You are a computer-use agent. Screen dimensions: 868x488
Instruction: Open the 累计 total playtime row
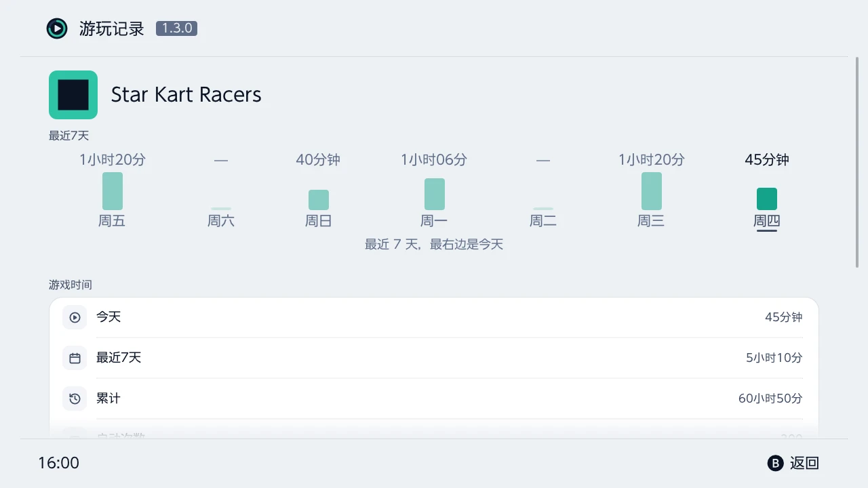[x=434, y=399]
